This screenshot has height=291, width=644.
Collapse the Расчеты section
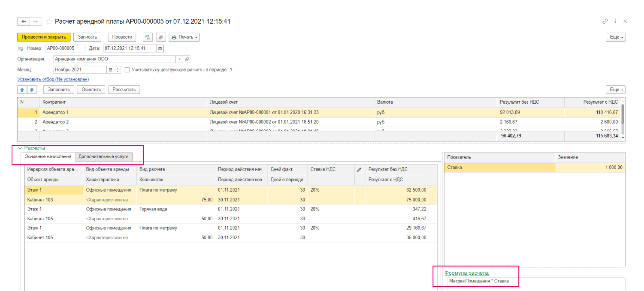[20, 148]
